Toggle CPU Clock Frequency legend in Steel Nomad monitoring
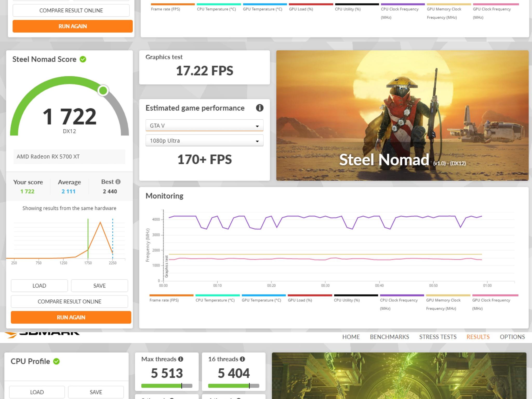Image resolution: width=532 pixels, height=399 pixels. 402,303
